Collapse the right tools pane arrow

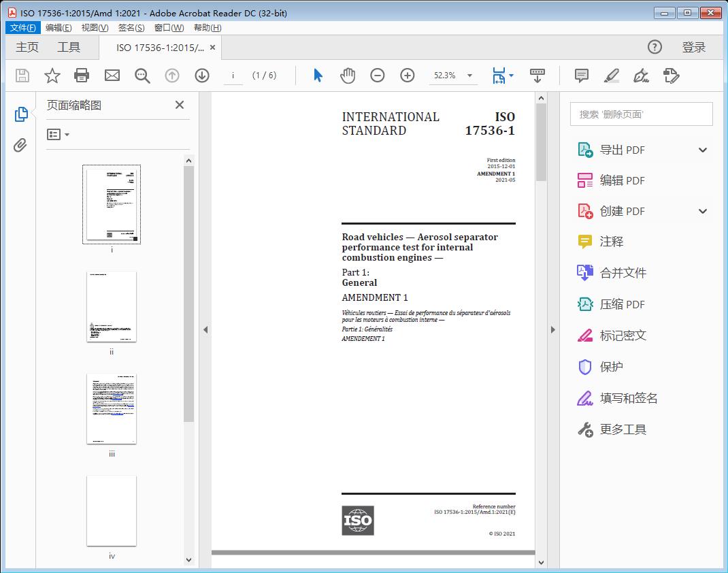(552, 330)
